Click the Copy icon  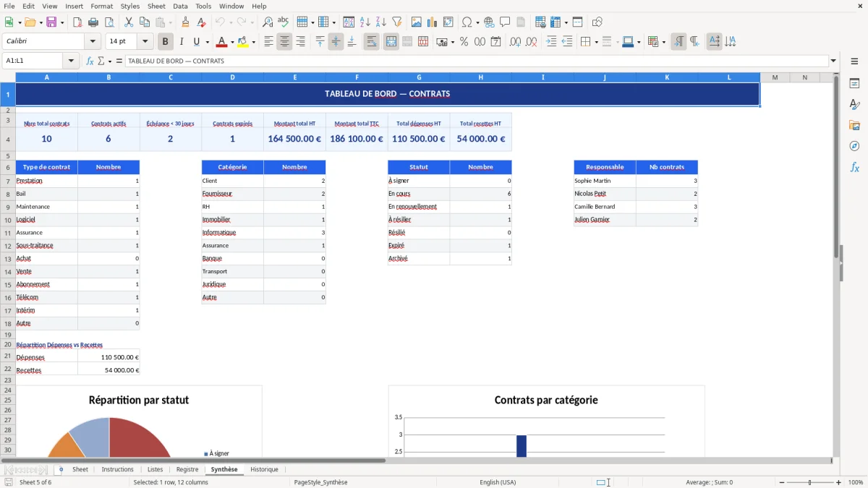pyautogui.click(x=145, y=22)
